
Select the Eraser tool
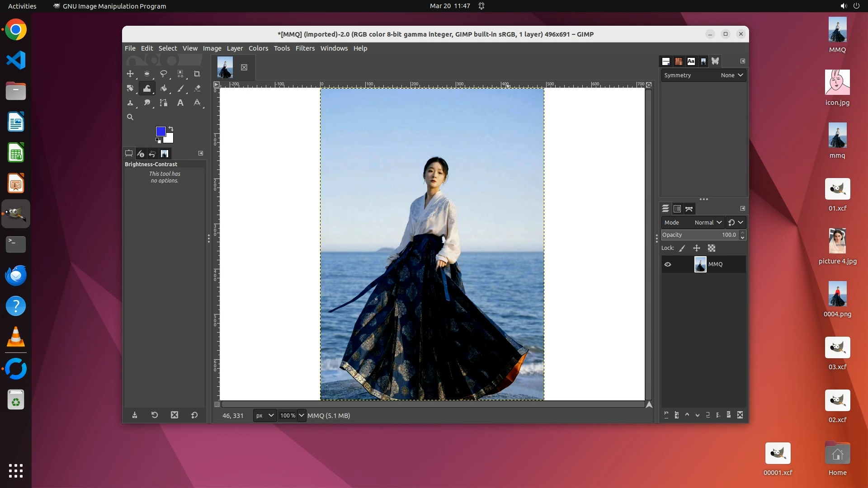tap(197, 88)
